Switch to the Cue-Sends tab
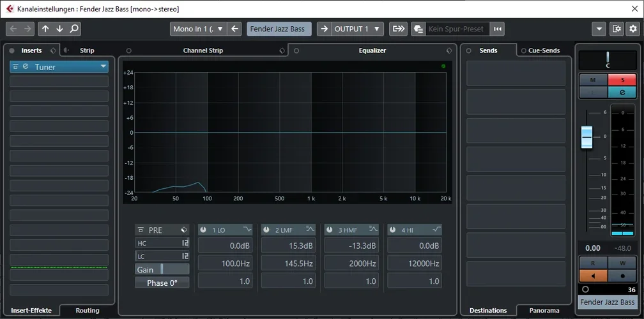 coord(544,50)
